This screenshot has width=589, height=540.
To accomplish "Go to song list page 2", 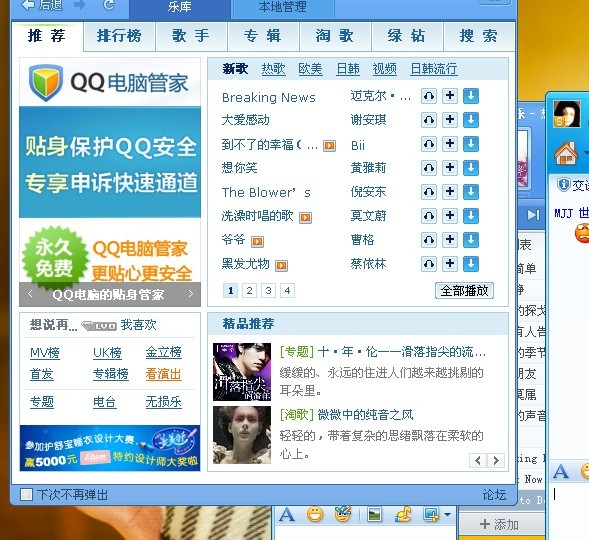I will point(249,290).
